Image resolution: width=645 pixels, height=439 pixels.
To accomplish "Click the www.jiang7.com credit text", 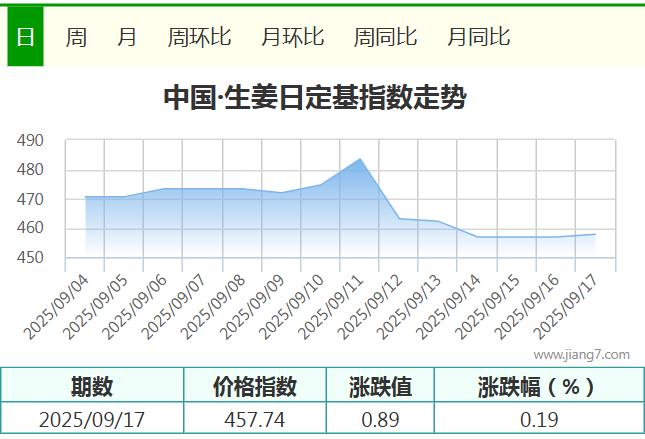I will click(x=581, y=355).
